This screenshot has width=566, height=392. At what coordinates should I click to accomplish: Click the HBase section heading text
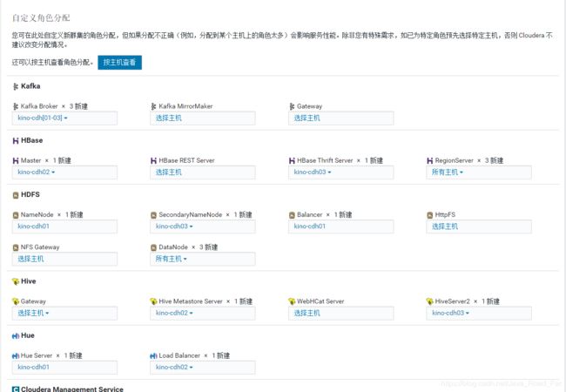pyautogui.click(x=31, y=140)
